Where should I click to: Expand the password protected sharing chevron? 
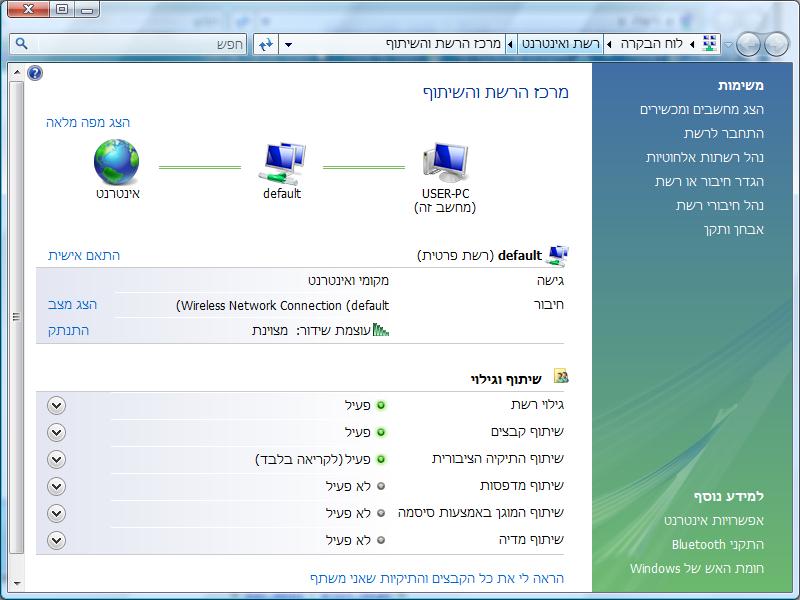pos(56,513)
